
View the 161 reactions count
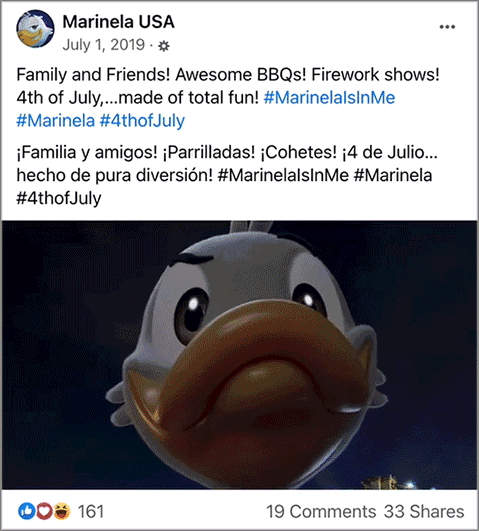(x=90, y=511)
